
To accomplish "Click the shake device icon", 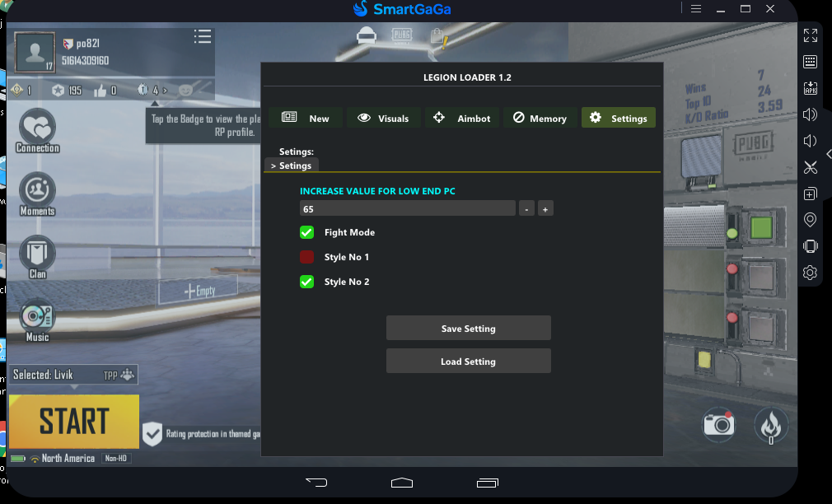I will tap(811, 246).
